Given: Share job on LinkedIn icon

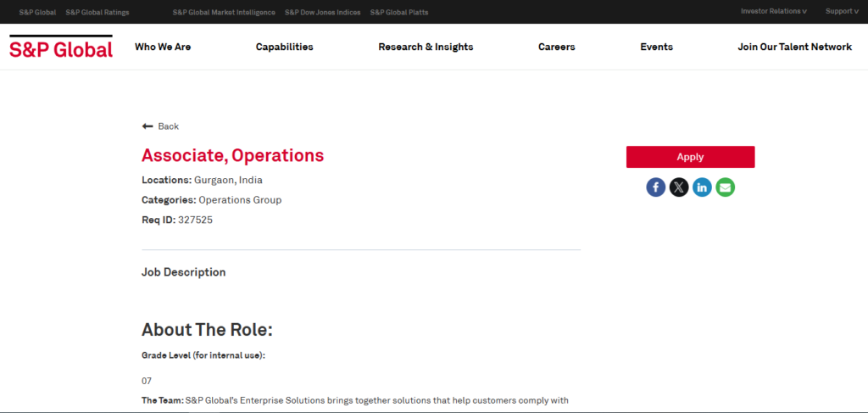Looking at the screenshot, I should (x=702, y=187).
